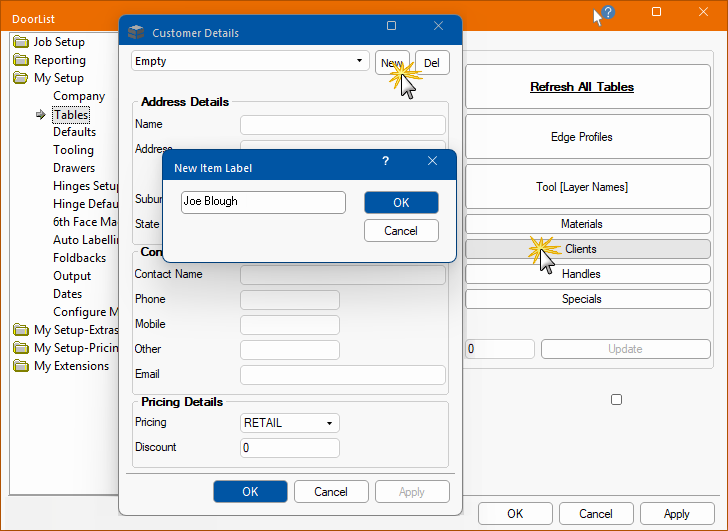
Task: Click the Reporting folder icon
Action: pos(21,60)
